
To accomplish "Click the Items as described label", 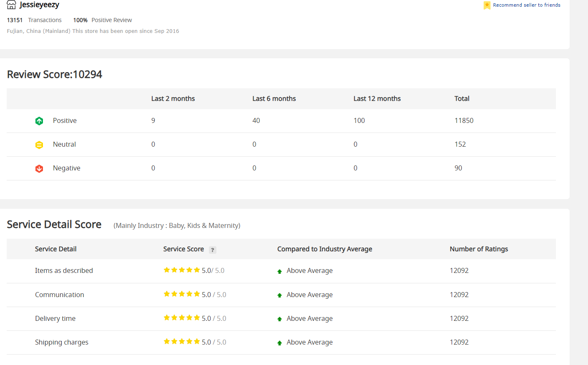I will (64, 270).
